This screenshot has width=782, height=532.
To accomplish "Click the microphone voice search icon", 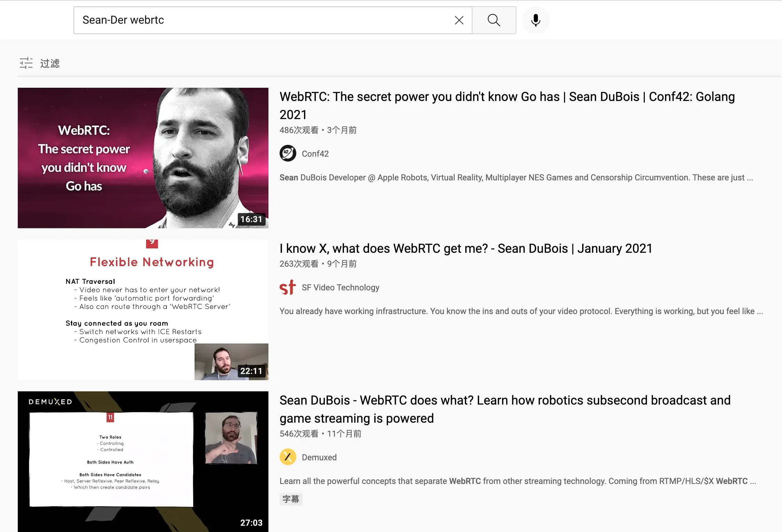I will 535,20.
